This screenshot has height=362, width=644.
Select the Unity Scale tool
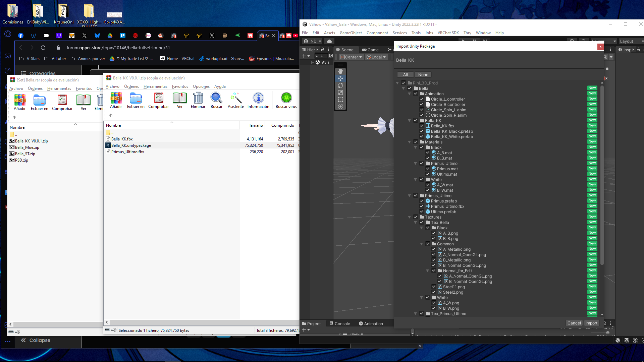coord(340,92)
